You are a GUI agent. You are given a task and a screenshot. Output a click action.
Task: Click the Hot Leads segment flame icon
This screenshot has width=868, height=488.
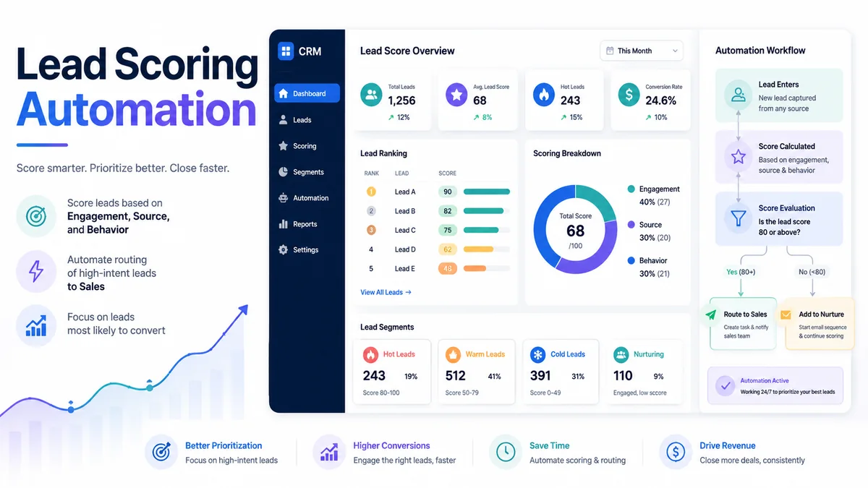(370, 354)
